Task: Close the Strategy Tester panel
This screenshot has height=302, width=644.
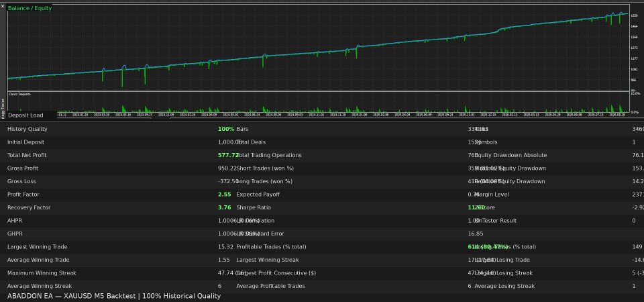Action: tap(3, 6)
